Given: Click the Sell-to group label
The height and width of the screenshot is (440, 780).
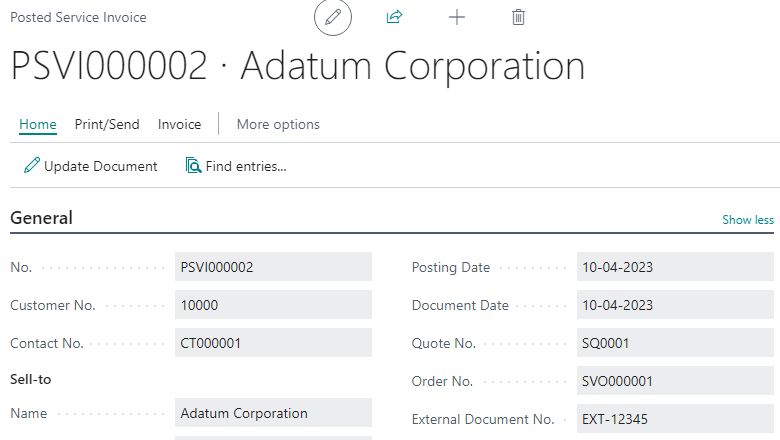Looking at the screenshot, I should [x=31, y=379].
